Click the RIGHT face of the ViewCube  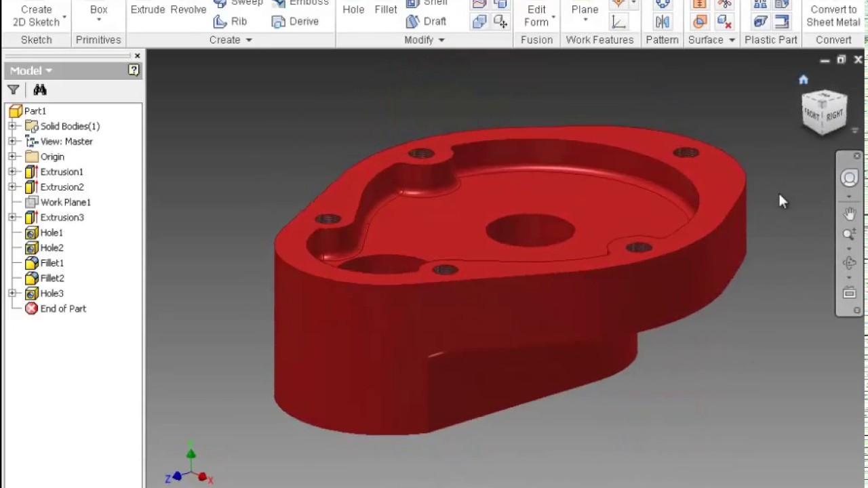click(835, 115)
